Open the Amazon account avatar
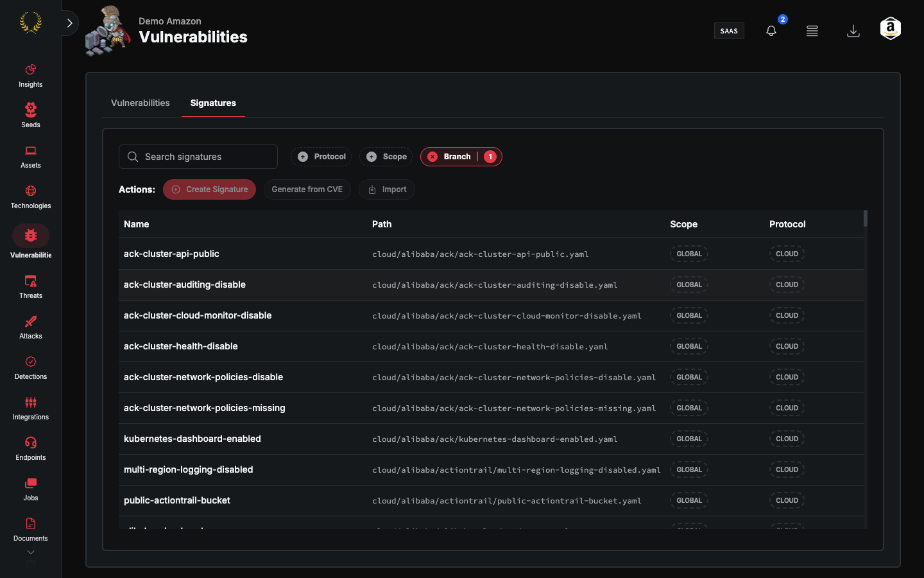 (x=891, y=28)
